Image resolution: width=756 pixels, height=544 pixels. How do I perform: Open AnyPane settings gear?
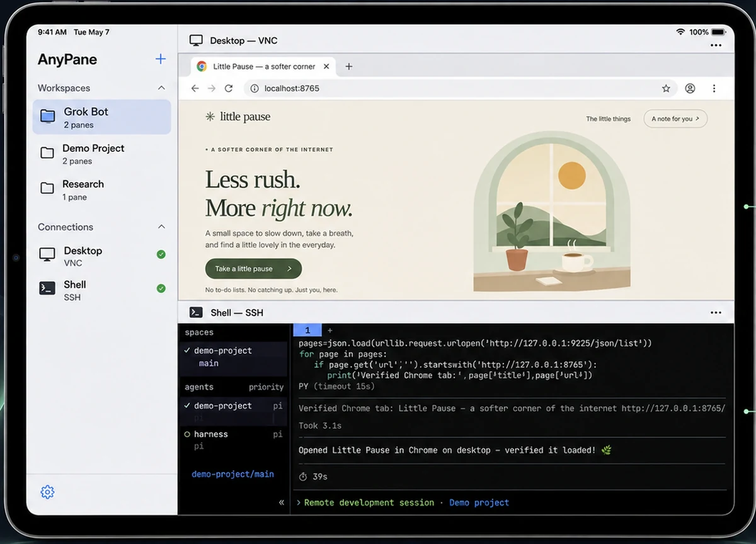click(47, 492)
